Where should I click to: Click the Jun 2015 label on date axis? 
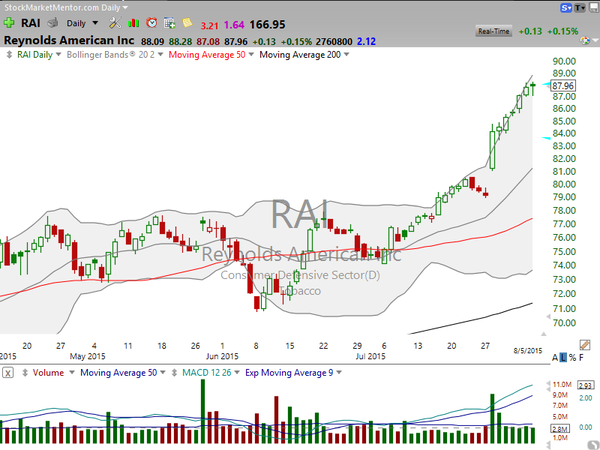click(x=222, y=356)
